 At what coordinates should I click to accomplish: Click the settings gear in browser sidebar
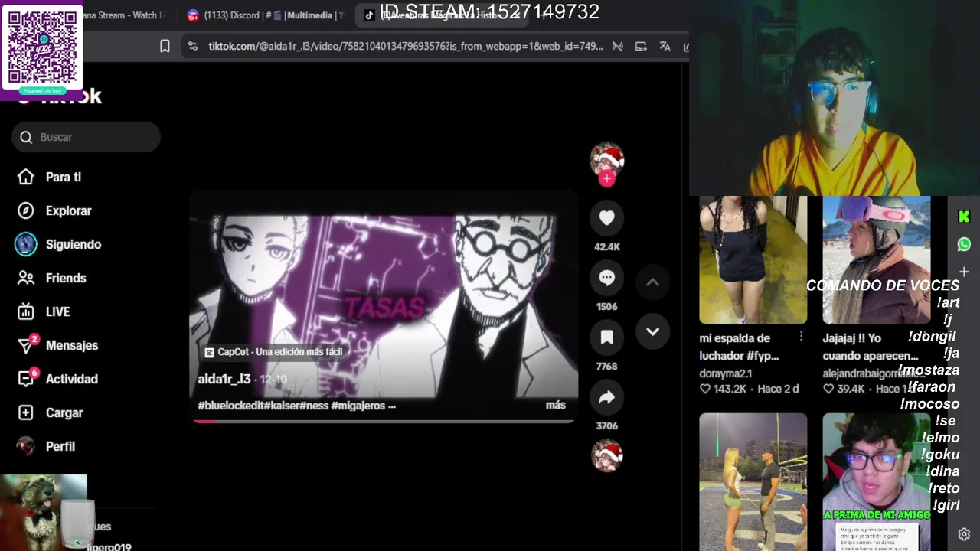[x=964, y=534]
